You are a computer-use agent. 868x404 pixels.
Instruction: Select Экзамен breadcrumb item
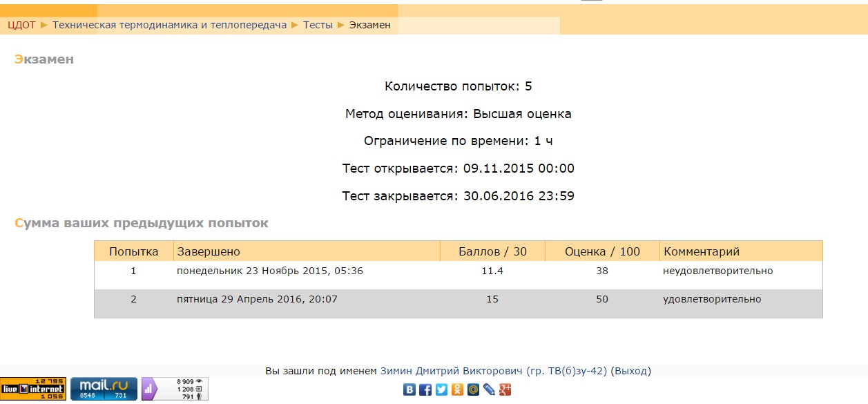[x=369, y=25]
